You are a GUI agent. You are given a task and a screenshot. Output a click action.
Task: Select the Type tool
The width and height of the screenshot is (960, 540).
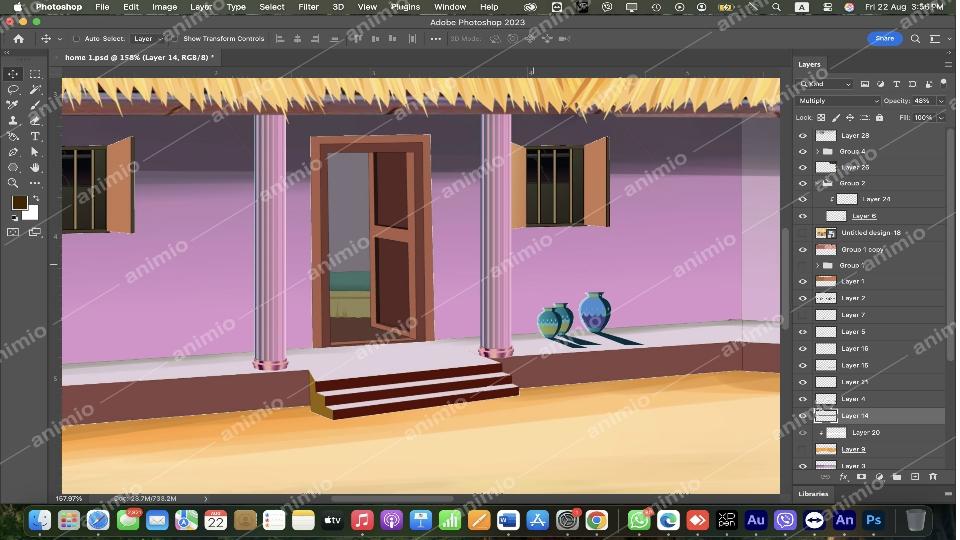(35, 136)
